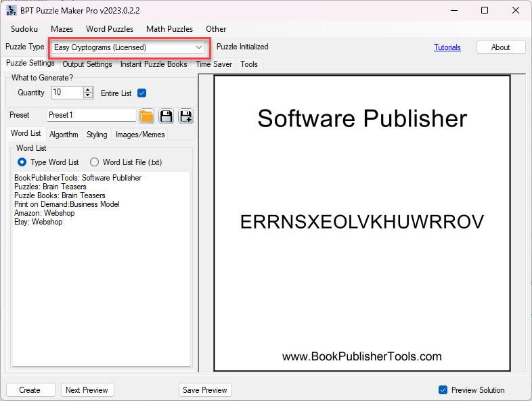
Task: Click the Next Preview button
Action: [87, 390]
